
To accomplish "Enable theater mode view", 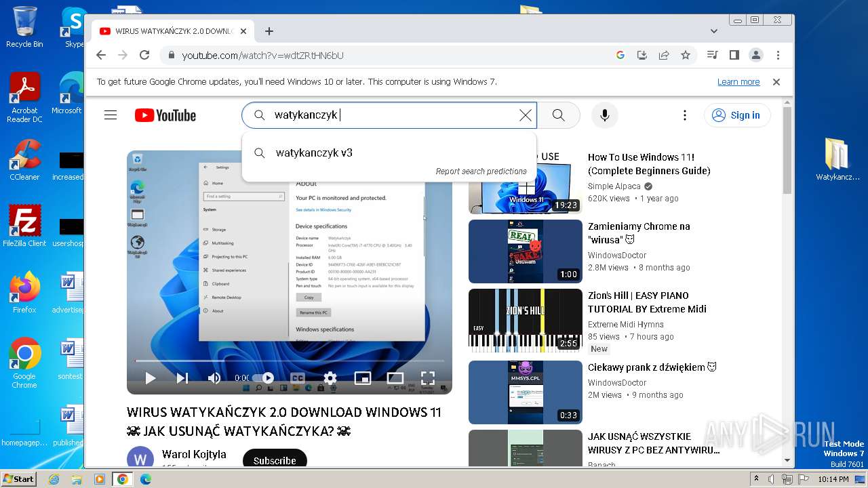I will pyautogui.click(x=395, y=378).
